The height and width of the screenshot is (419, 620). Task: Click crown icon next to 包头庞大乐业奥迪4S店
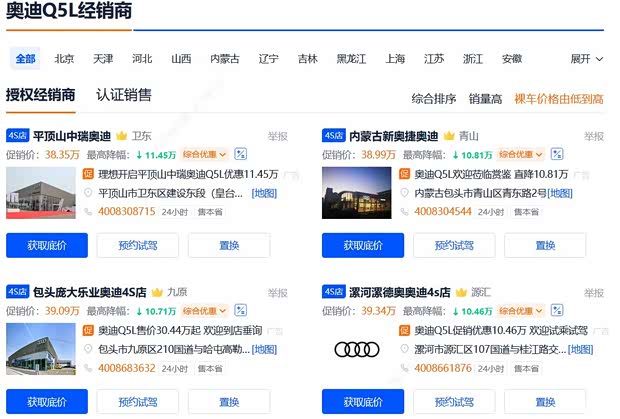pos(157,292)
